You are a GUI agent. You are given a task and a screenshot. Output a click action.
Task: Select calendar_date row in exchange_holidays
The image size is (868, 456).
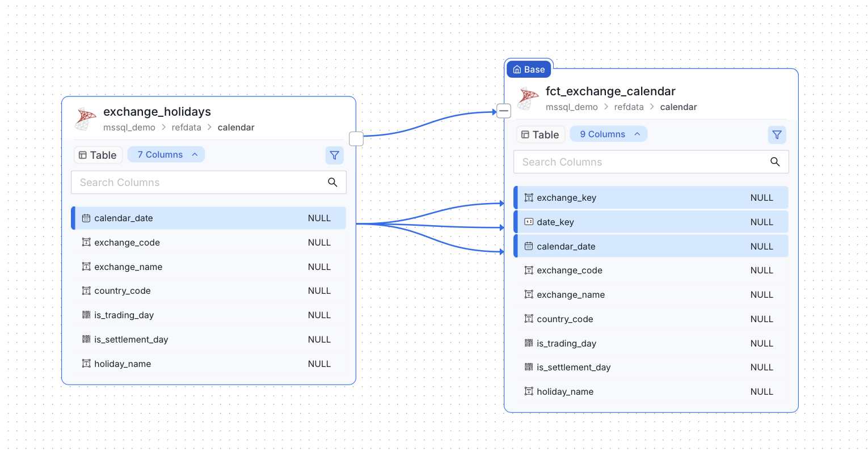[x=209, y=218]
